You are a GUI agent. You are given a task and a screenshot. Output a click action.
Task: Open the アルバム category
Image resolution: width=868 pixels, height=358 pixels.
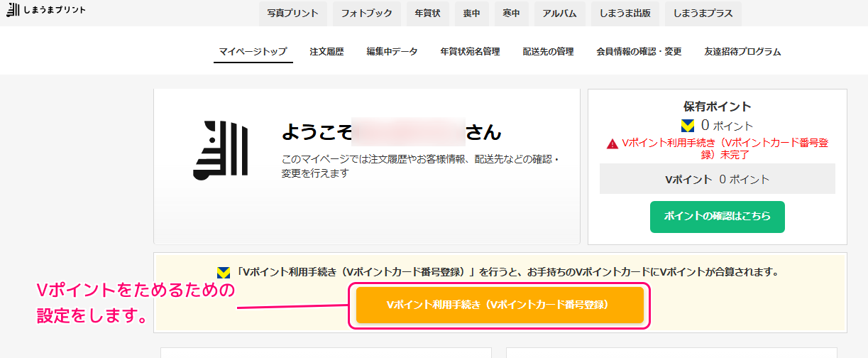pos(560,13)
